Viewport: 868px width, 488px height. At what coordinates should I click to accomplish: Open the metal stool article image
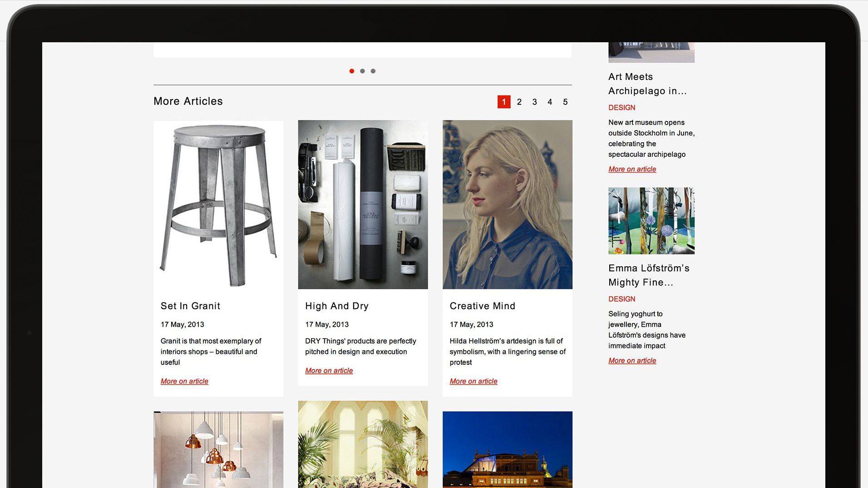218,204
